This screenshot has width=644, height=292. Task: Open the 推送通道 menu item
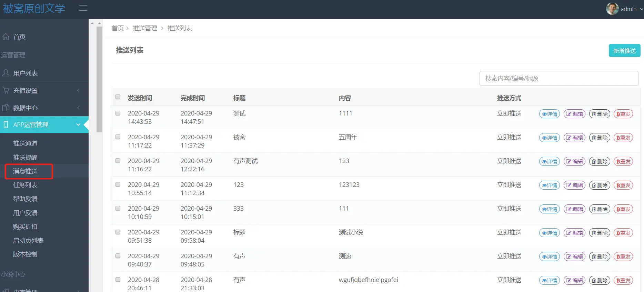pyautogui.click(x=25, y=143)
